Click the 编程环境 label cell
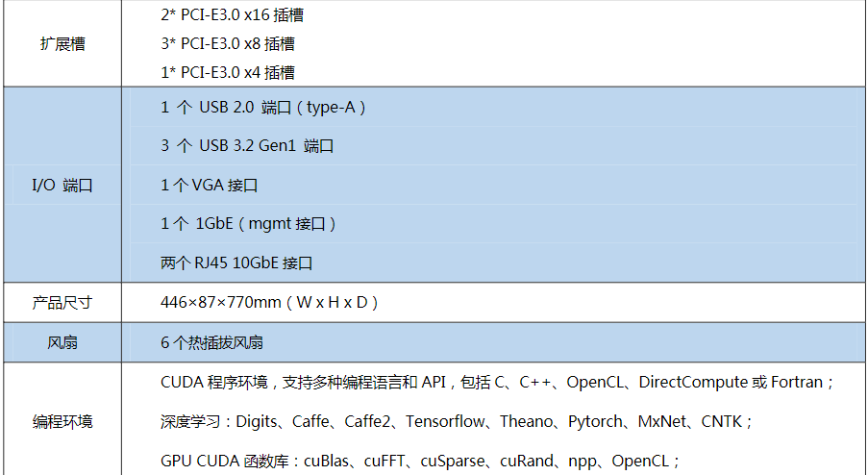The height and width of the screenshot is (475, 868). [x=62, y=421]
